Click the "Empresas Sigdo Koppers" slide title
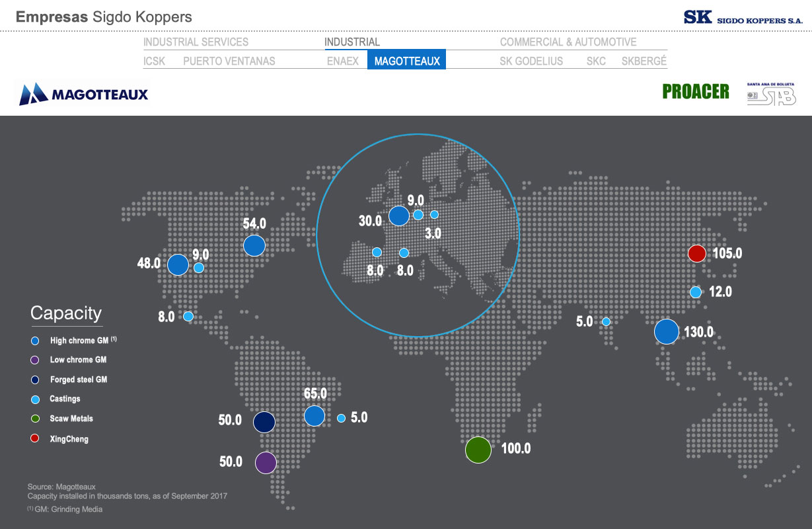Image resolution: width=812 pixels, height=529 pixels. coord(104,17)
